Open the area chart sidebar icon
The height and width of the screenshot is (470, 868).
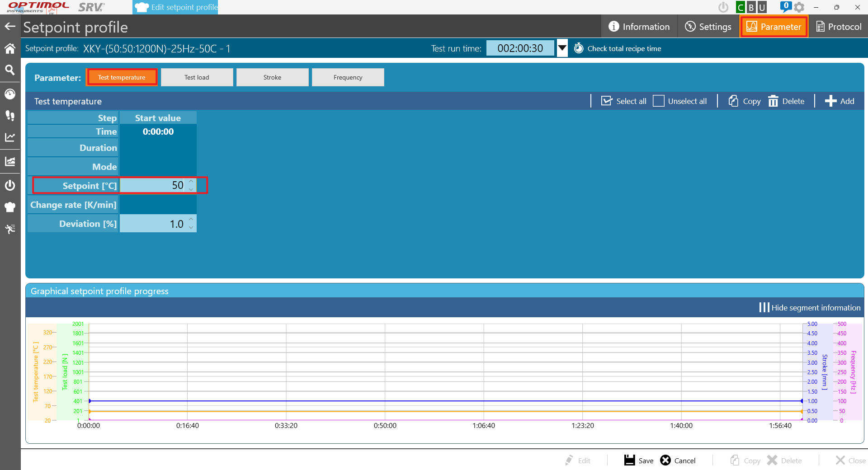pos(10,161)
